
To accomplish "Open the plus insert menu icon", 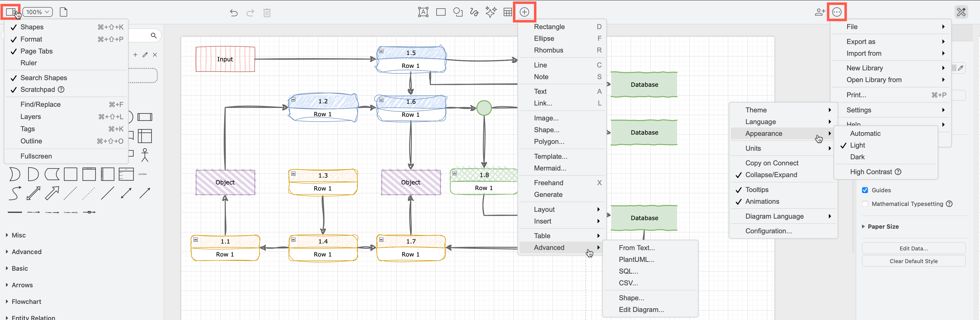I will click(x=524, y=12).
